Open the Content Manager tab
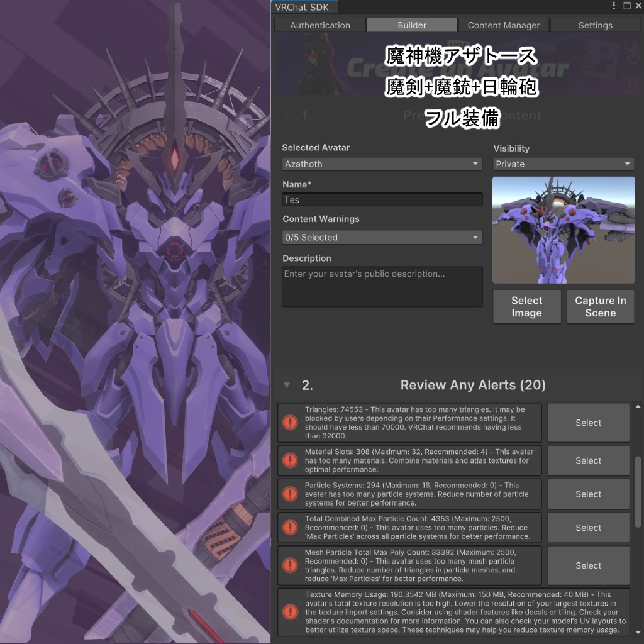Image resolution: width=644 pixels, height=644 pixels. tap(504, 25)
